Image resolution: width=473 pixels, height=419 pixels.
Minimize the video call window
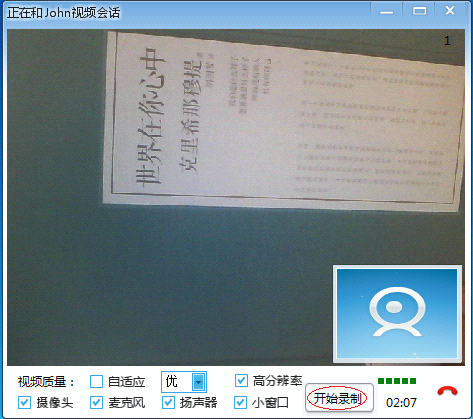coord(387,11)
